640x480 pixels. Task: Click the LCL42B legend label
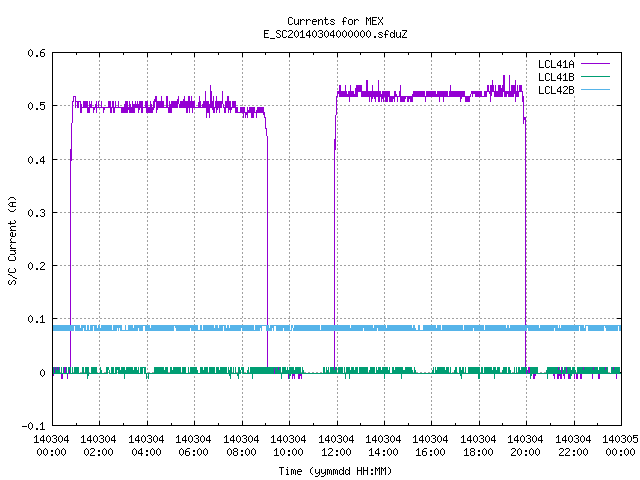pos(556,90)
